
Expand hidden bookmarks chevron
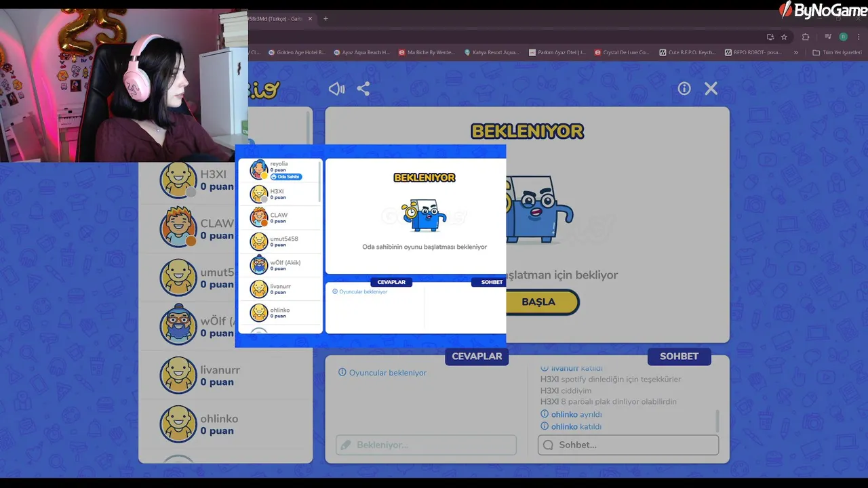coord(796,52)
